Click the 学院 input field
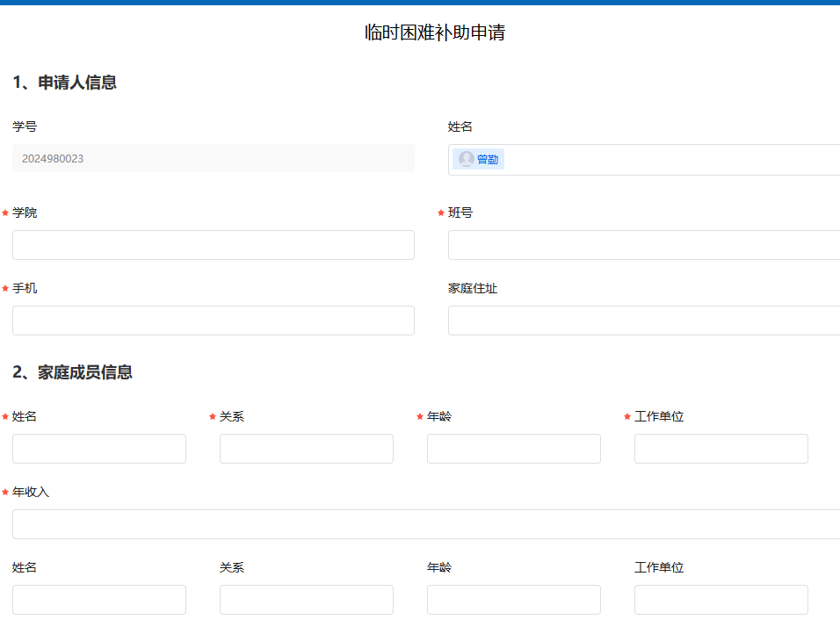This screenshot has width=840, height=634. [x=214, y=245]
